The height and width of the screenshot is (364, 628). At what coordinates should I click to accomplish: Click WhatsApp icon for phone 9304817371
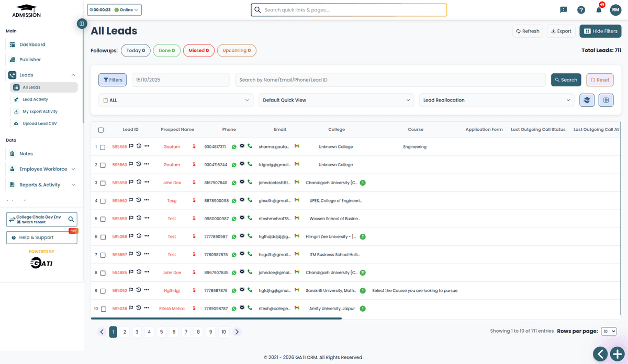[x=234, y=147]
